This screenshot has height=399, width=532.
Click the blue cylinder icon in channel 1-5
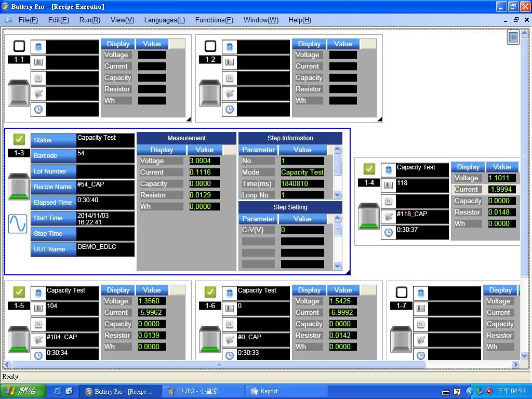click(x=38, y=293)
